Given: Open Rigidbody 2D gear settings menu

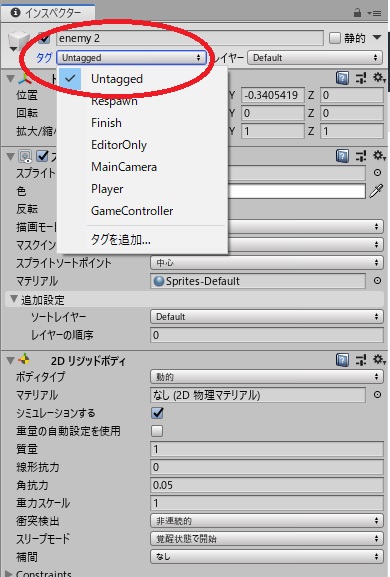Looking at the screenshot, I should pyautogui.click(x=379, y=360).
